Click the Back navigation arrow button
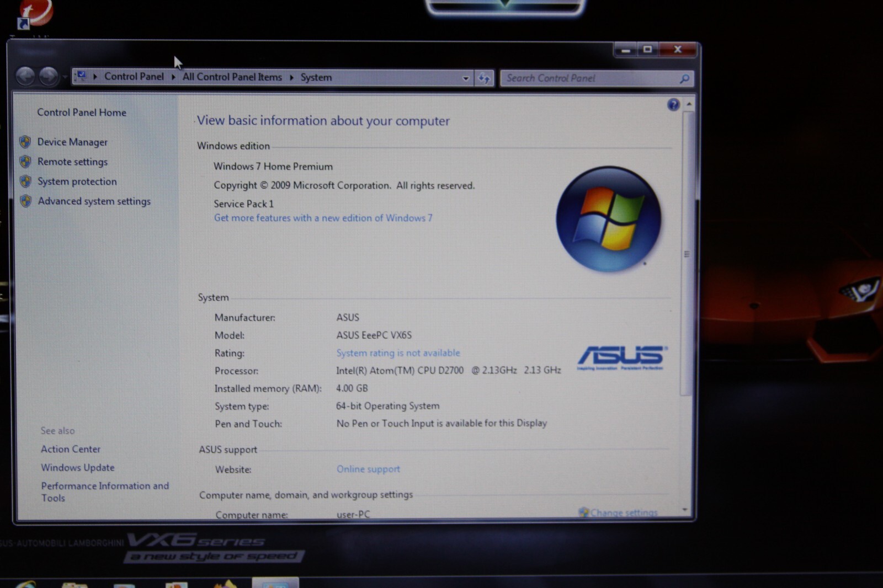 point(25,76)
